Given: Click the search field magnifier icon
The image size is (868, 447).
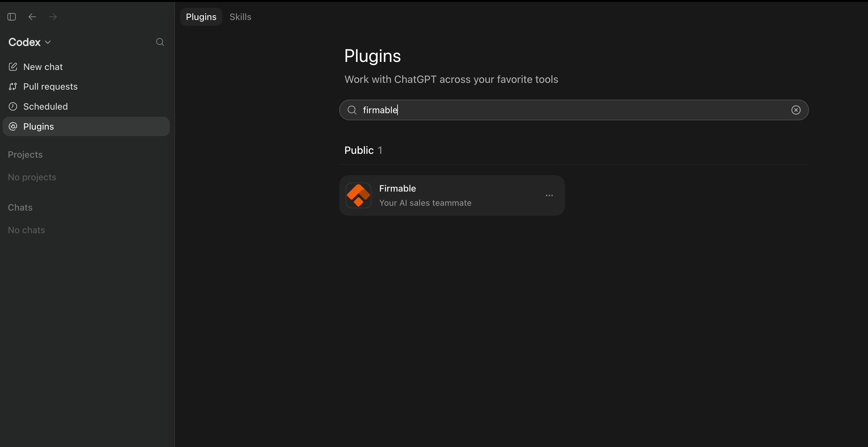Looking at the screenshot, I should (352, 110).
